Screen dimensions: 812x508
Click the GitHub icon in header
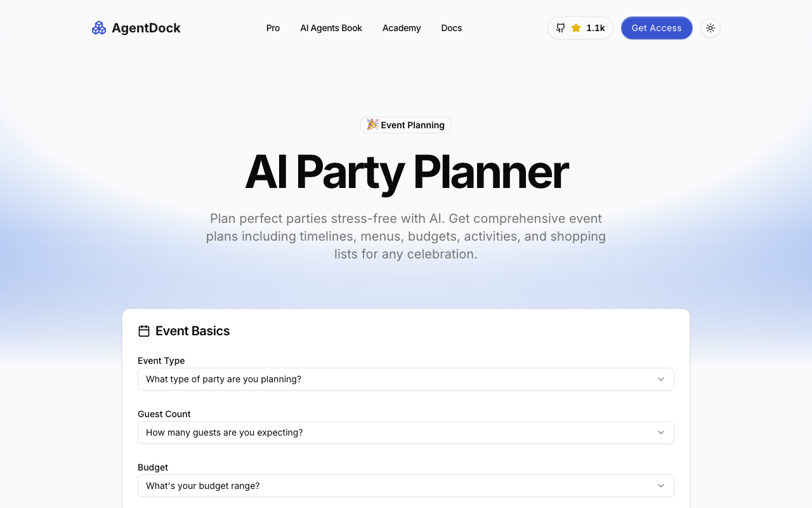coord(561,28)
